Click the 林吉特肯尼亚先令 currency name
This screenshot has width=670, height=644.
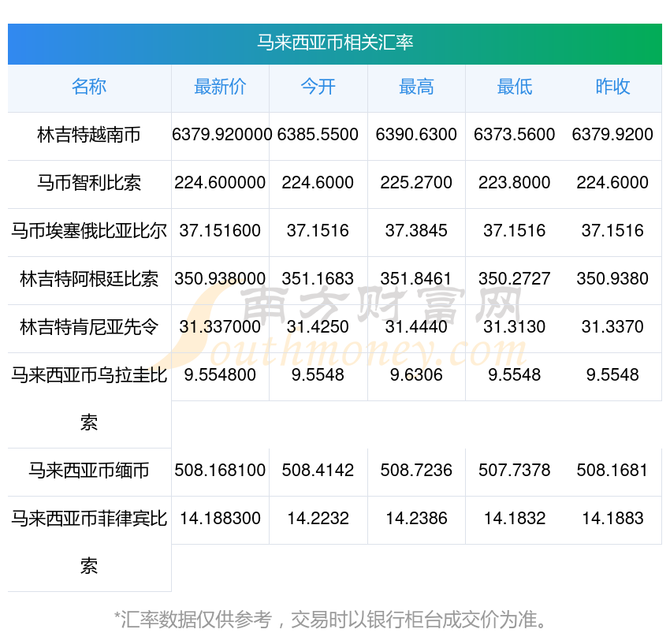click(89, 328)
